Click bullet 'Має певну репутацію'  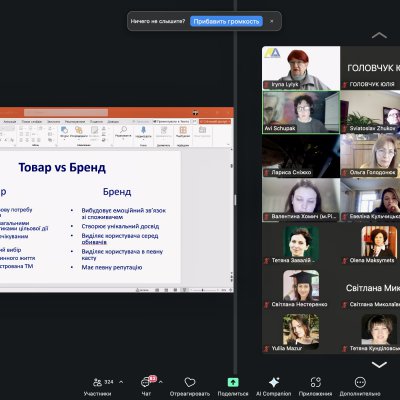coord(112,267)
